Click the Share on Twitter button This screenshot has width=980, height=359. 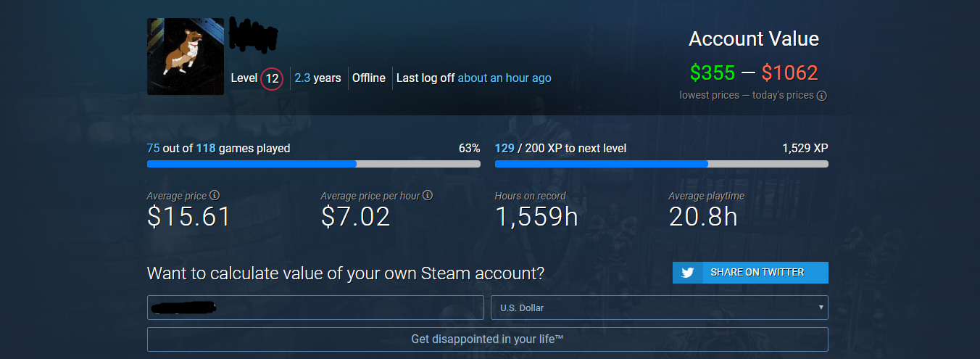(750, 273)
